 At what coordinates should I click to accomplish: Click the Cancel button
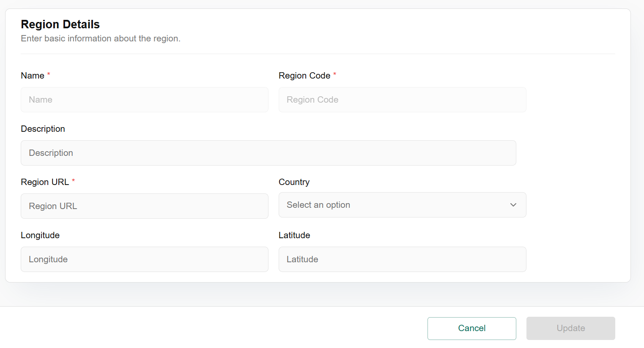click(x=471, y=328)
